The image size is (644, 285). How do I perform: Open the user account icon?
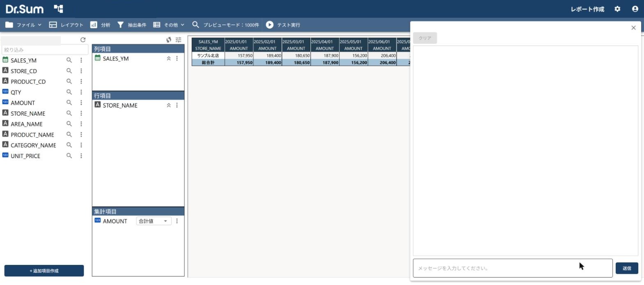635,9
